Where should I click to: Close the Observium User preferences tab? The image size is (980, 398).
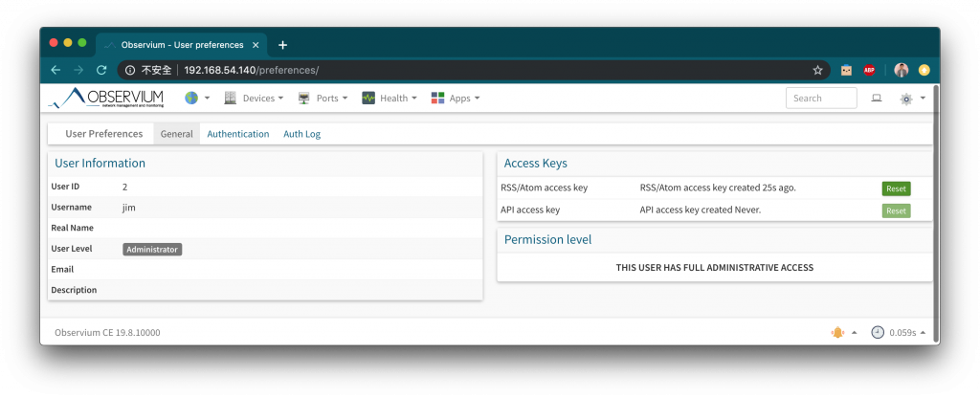click(255, 45)
